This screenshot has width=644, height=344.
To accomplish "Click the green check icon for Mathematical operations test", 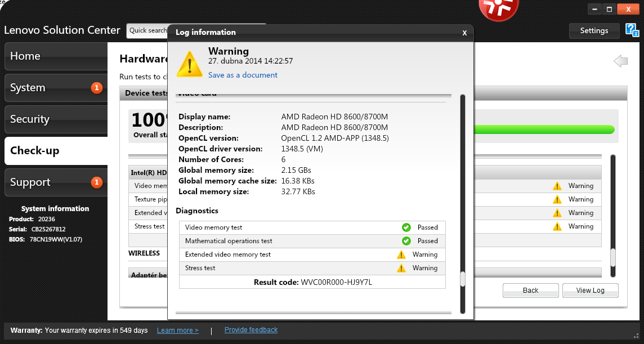I will pos(406,241).
